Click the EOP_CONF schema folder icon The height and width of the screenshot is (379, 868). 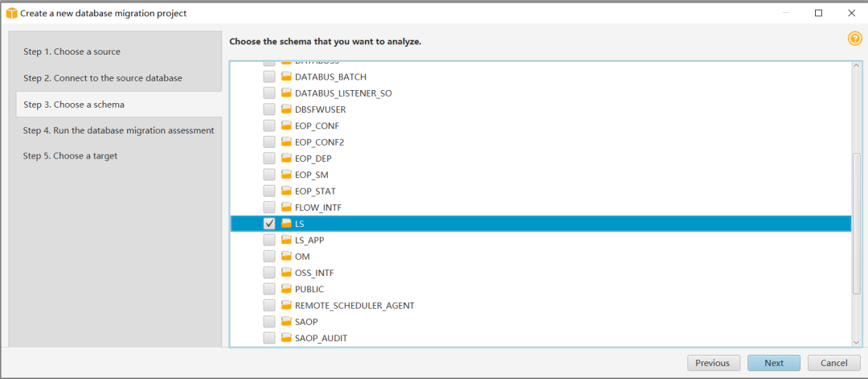point(286,126)
